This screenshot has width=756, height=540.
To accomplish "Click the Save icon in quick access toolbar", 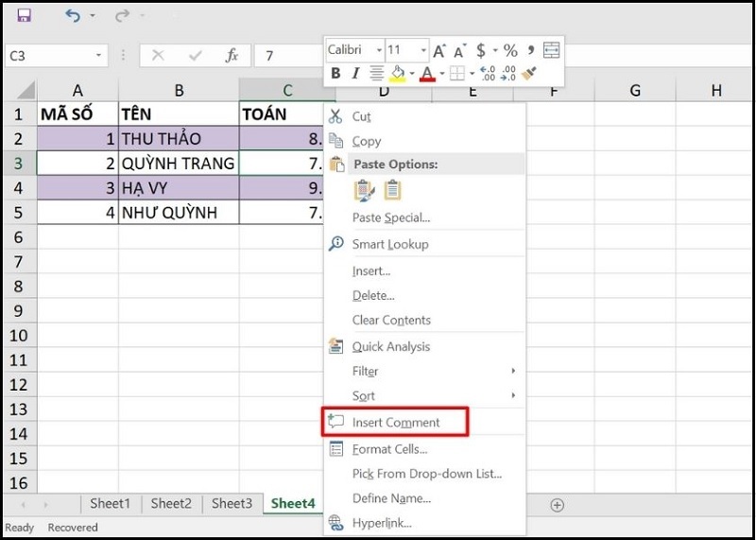I will pyautogui.click(x=24, y=16).
